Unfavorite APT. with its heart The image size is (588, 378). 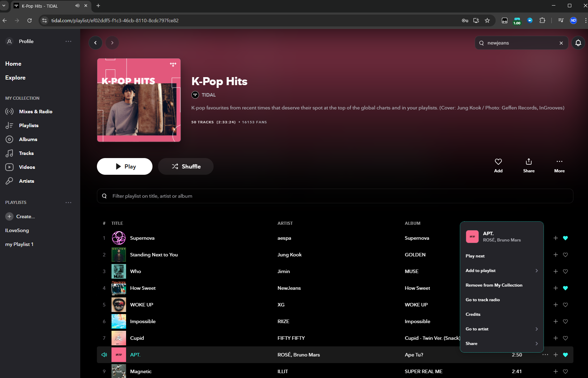[x=565, y=355]
